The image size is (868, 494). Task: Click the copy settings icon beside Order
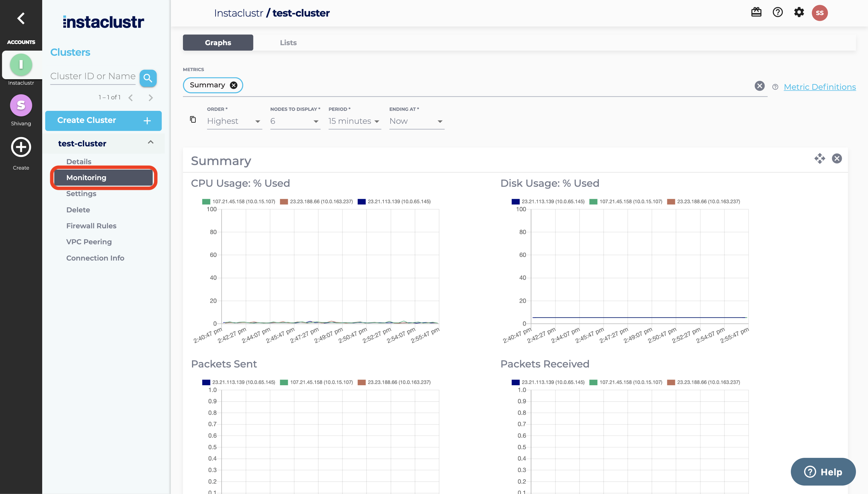pos(193,119)
